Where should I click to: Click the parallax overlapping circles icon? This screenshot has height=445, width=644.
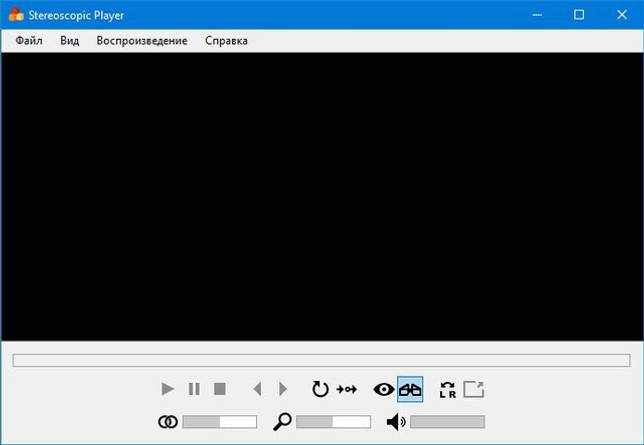pyautogui.click(x=168, y=422)
